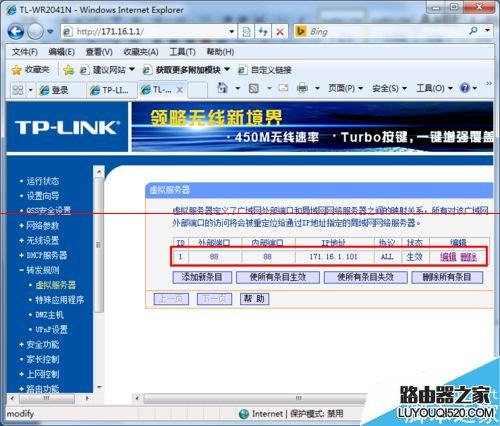This screenshot has height=426, width=500.
Task: Click the 删除所有条目 button
Action: click(447, 277)
